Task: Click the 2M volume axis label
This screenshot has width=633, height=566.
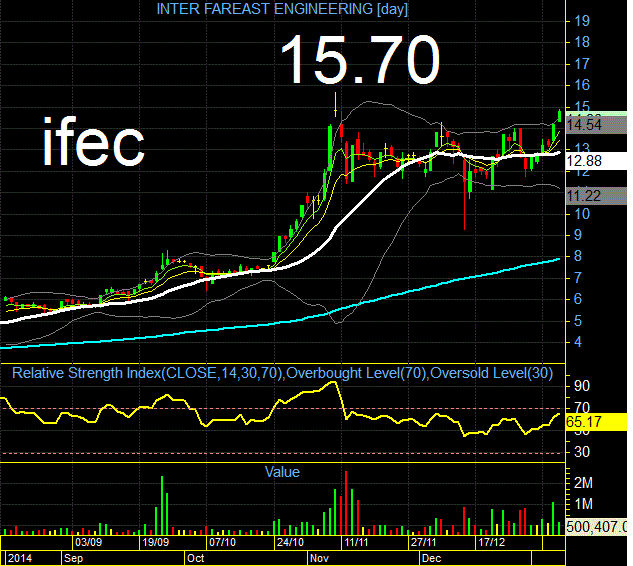Action: click(583, 482)
